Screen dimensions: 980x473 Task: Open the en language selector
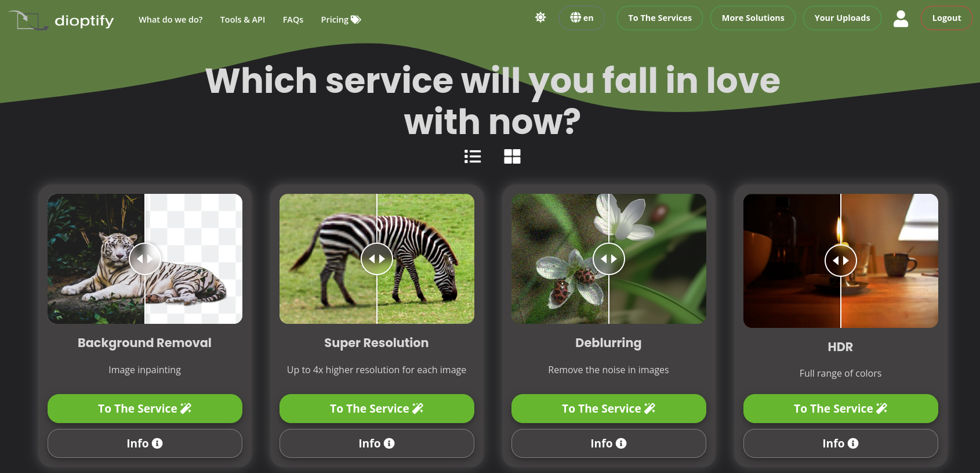(582, 18)
